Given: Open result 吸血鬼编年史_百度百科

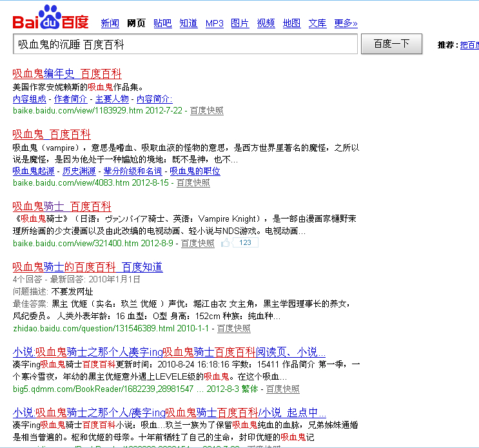Looking at the screenshot, I should (67, 74).
